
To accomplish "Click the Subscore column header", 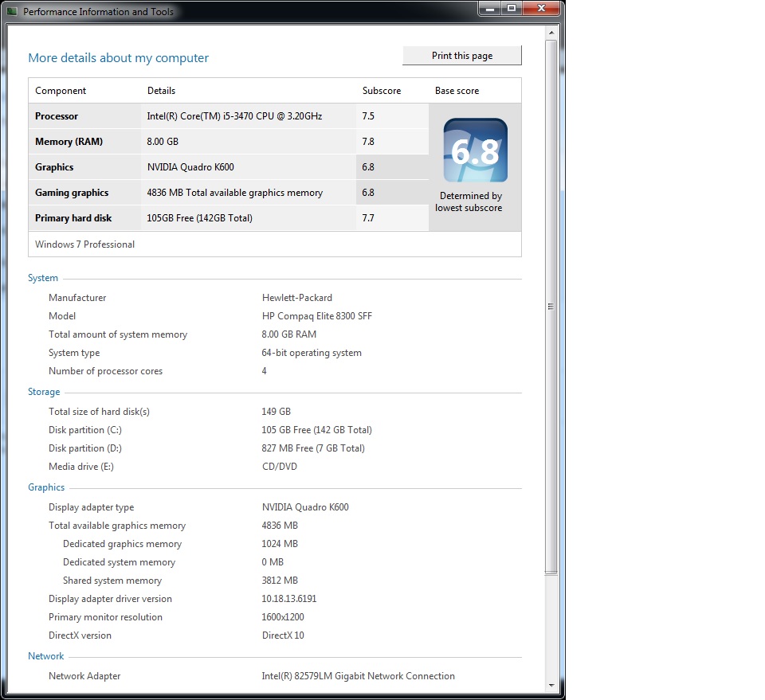I will 382,91.
